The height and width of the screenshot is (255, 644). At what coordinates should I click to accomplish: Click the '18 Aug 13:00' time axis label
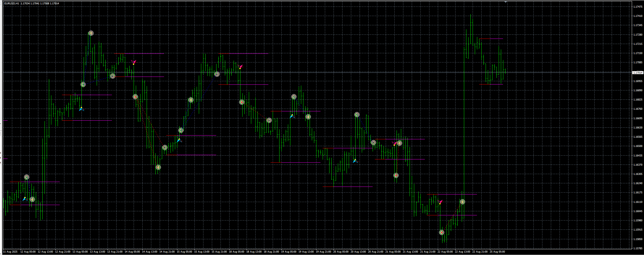(254, 252)
